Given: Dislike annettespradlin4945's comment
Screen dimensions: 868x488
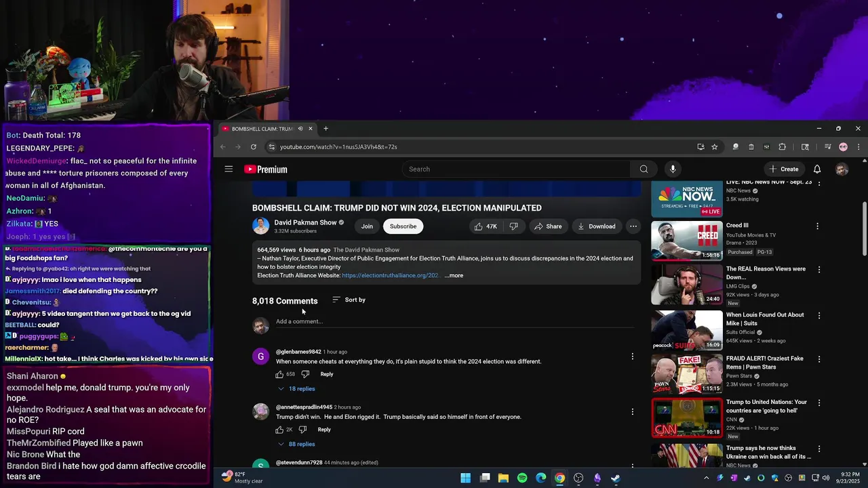Looking at the screenshot, I should (302, 430).
